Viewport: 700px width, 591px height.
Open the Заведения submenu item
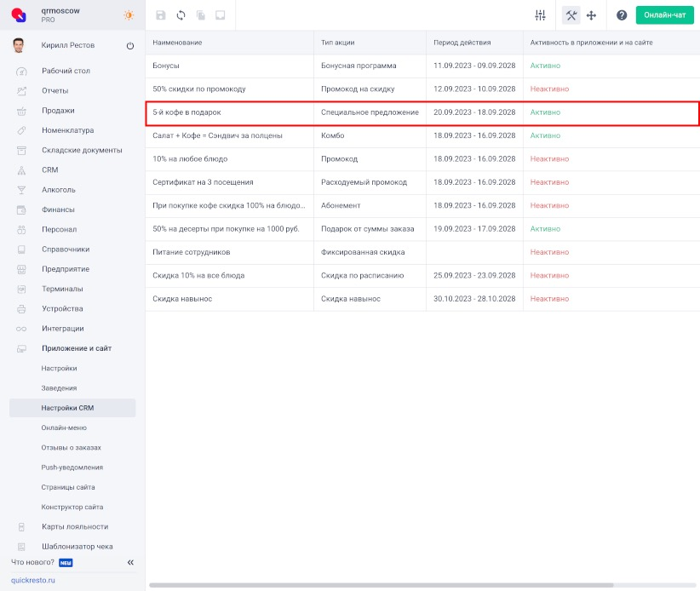59,388
